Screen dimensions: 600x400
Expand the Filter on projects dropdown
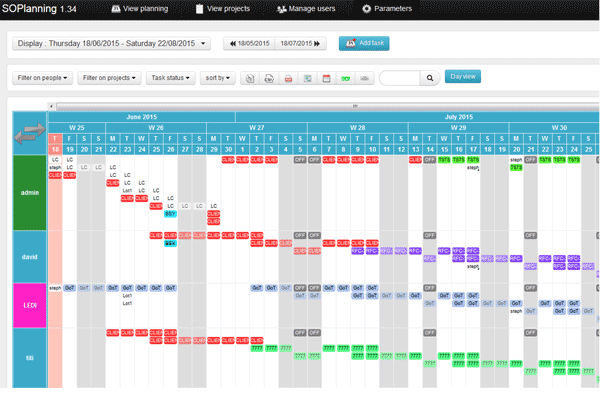[x=109, y=77]
